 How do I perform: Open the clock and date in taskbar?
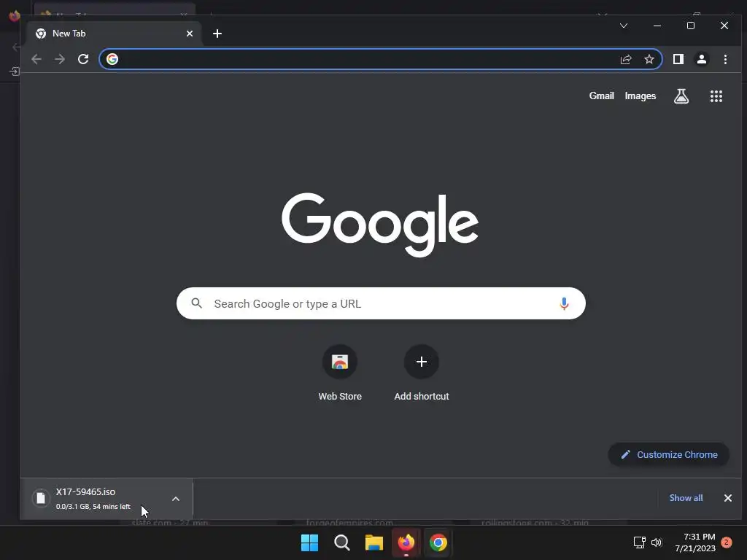point(695,542)
